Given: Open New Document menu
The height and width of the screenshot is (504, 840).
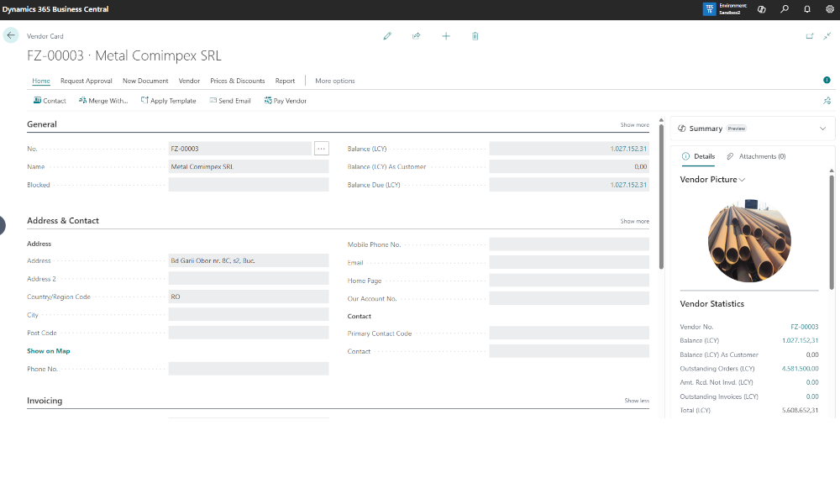Looking at the screenshot, I should 145,81.
